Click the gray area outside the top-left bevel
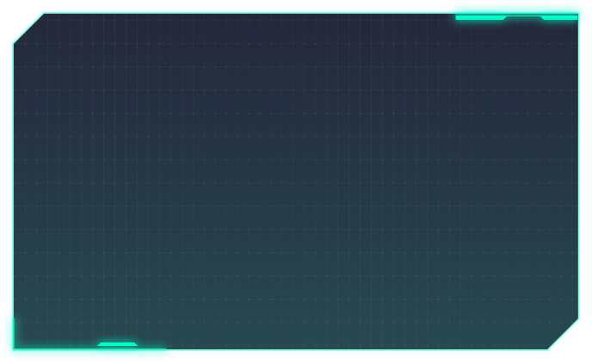Image resolution: width=592 pixels, height=364 pixels. (x=14, y=14)
